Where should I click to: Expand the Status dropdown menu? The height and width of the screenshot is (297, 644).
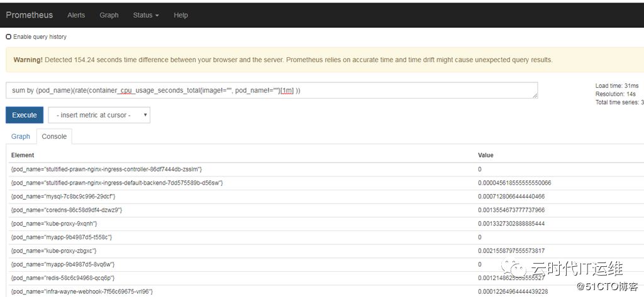[146, 15]
